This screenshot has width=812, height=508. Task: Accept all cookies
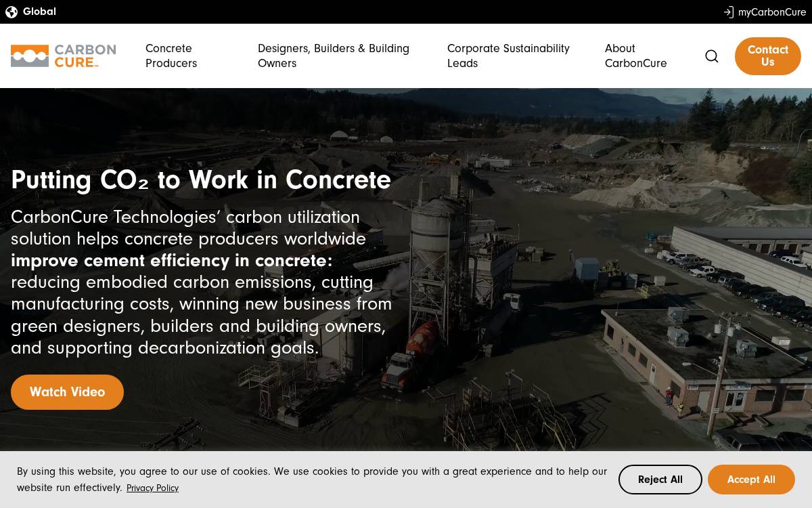pos(751,480)
